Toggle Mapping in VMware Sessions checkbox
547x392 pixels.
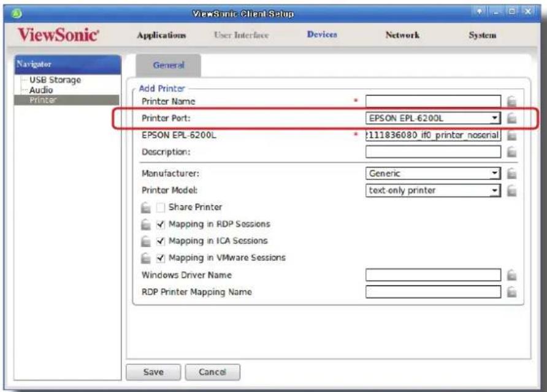point(161,258)
